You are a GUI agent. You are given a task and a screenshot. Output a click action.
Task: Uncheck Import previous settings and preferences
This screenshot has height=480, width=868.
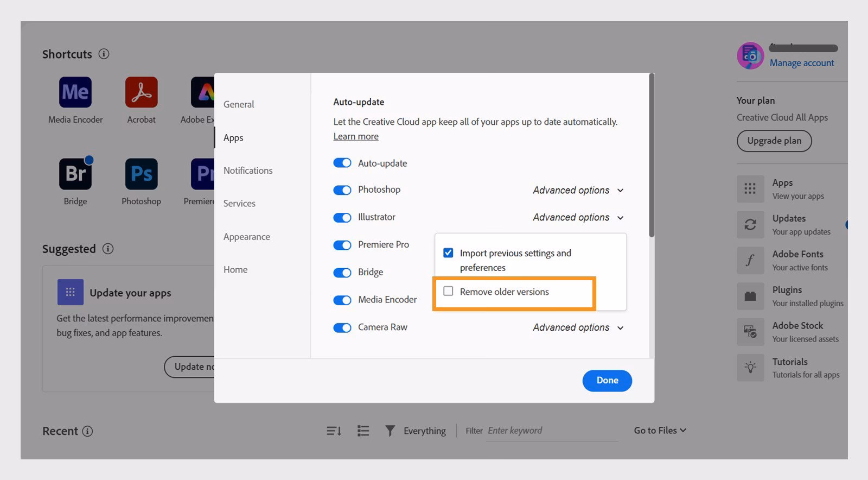tap(448, 253)
